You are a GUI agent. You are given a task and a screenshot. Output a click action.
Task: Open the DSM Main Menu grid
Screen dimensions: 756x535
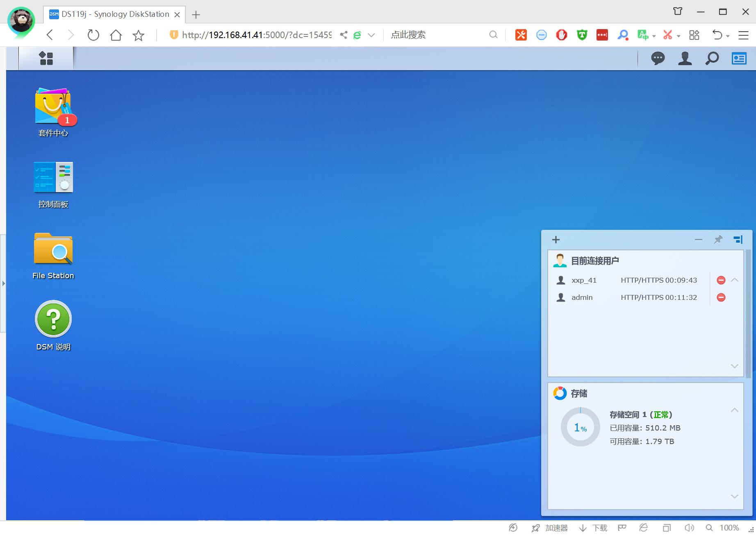[x=46, y=58]
